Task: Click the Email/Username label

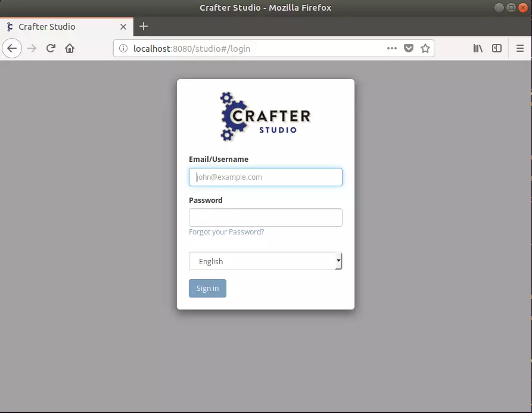Action: 219,159
